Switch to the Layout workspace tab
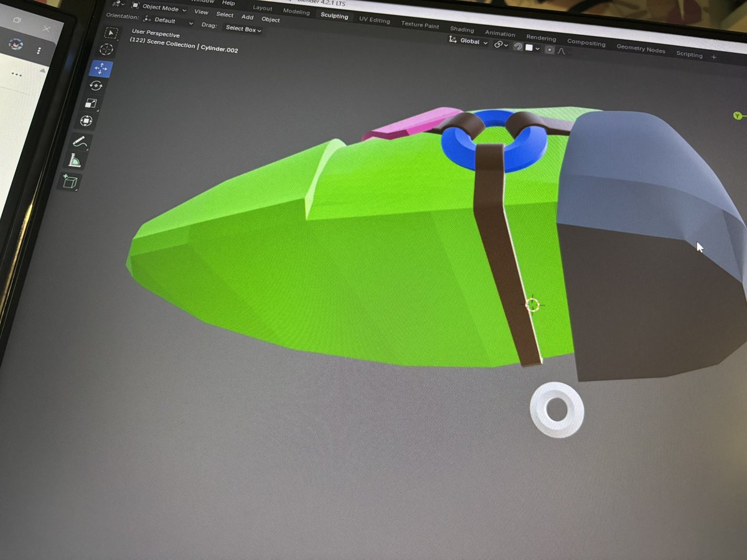This screenshot has width=747, height=560. [263, 8]
